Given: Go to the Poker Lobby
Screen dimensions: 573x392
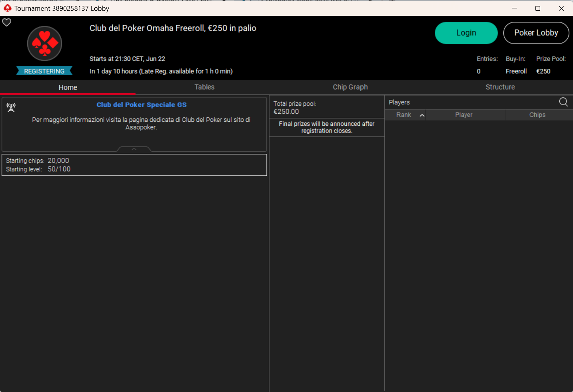Looking at the screenshot, I should coord(536,33).
